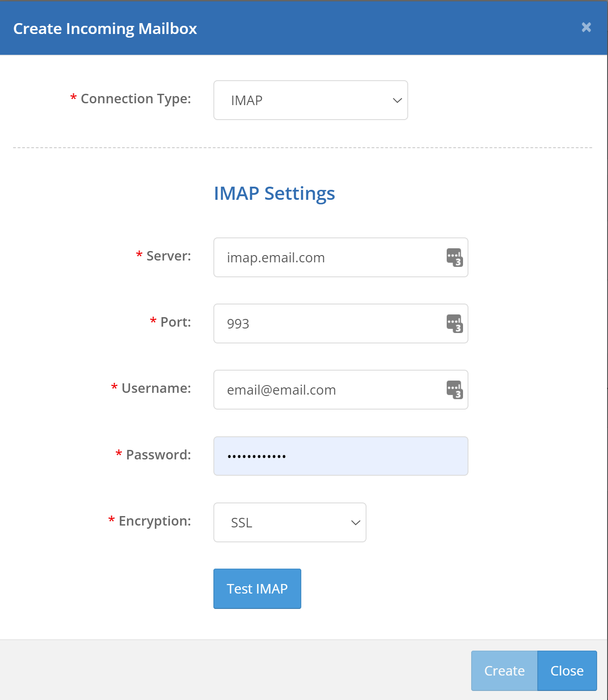Screen dimensions: 608x700
Task: Click the Create button
Action: 504,671
